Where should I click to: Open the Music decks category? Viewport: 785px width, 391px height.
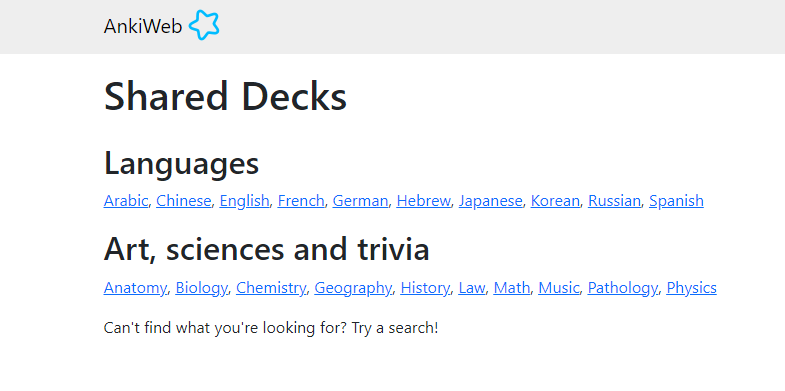559,288
